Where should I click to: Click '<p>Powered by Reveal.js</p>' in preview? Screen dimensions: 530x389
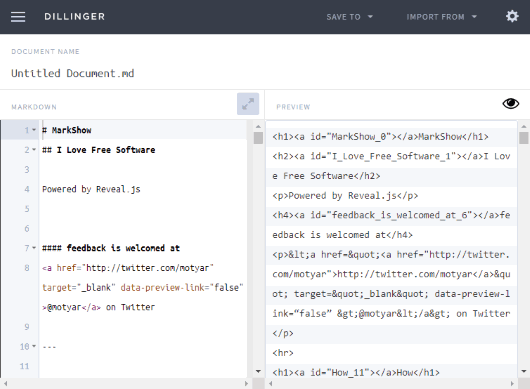345,196
